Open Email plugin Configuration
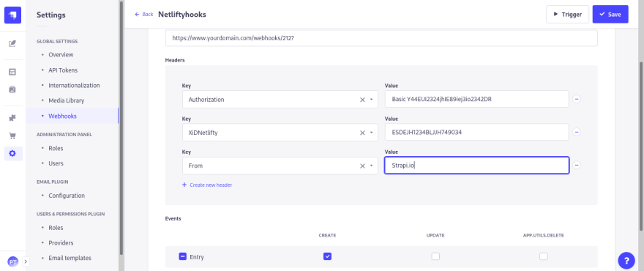The height and width of the screenshot is (271, 644). [67, 196]
